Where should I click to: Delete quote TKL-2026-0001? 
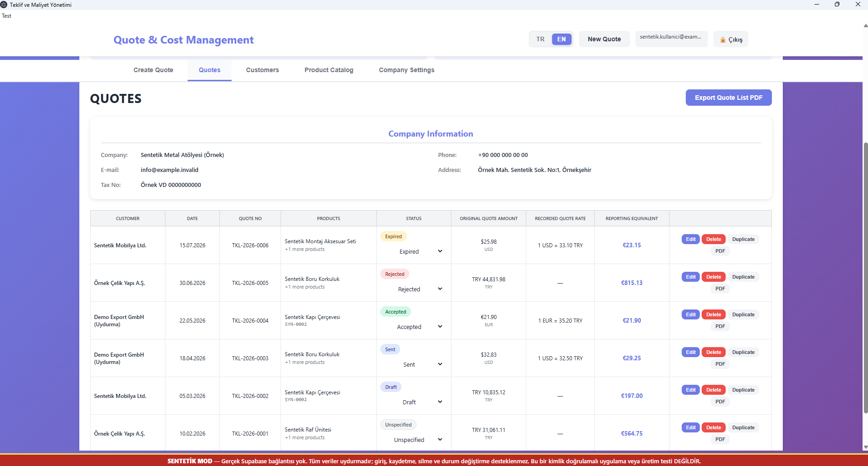[713, 427]
